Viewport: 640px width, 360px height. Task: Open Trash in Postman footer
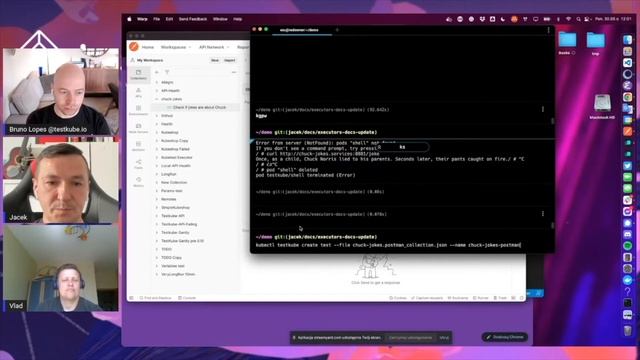coord(500,298)
